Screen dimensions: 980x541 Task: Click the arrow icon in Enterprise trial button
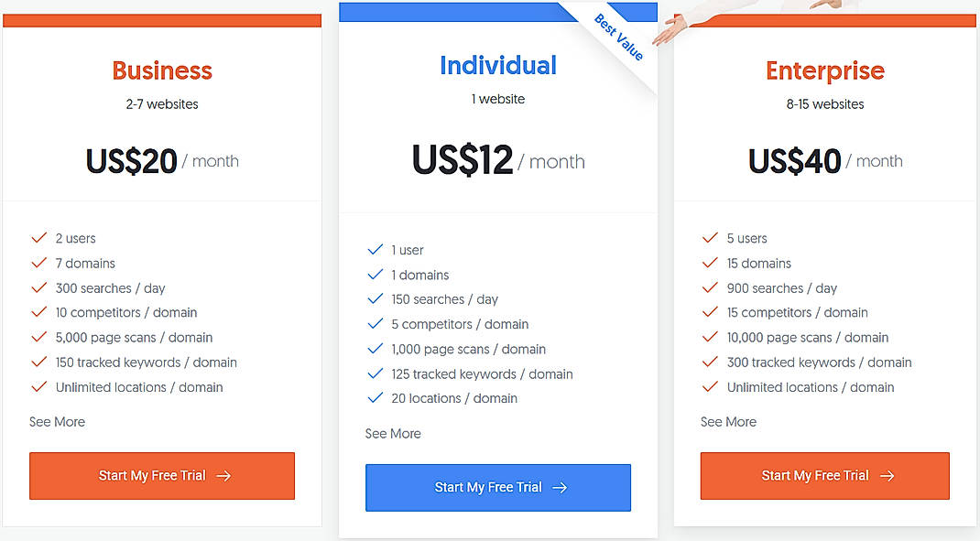[887, 475]
